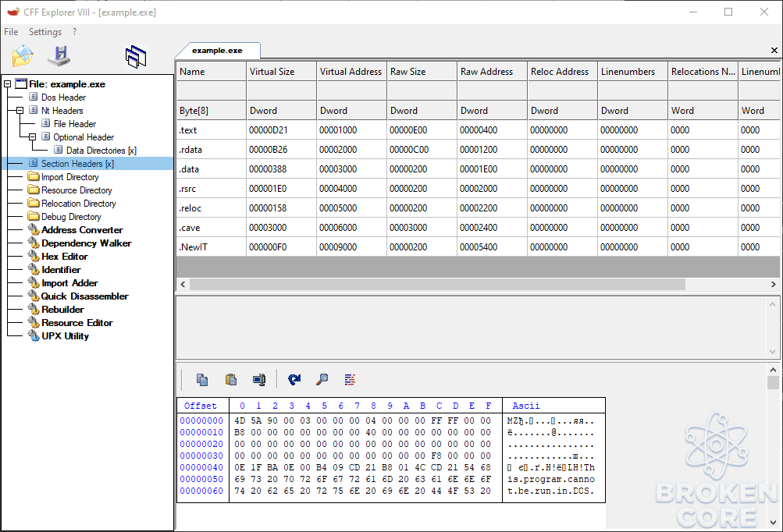Select the .text section name cell

point(212,129)
